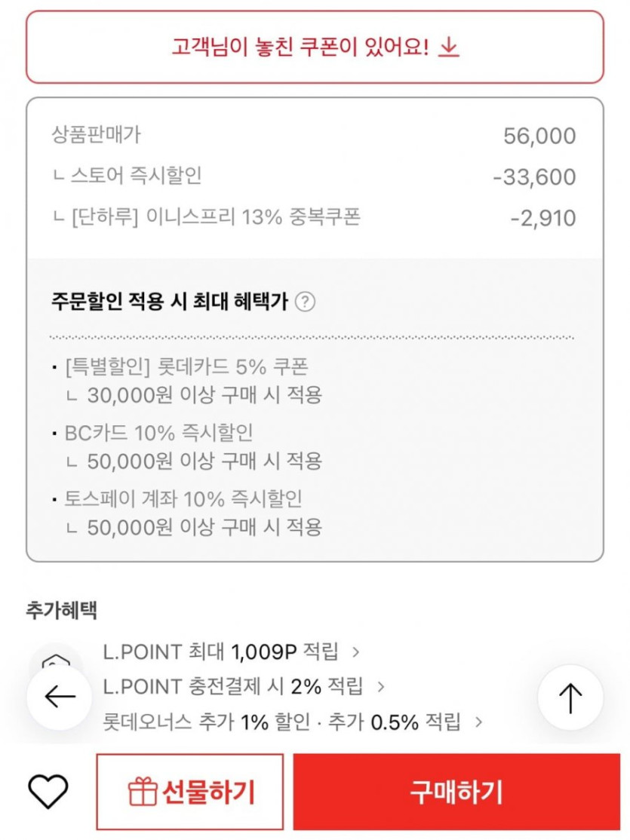Tap the download arrow icon in coupon banner
This screenshot has width=630, height=840.
[x=449, y=48]
